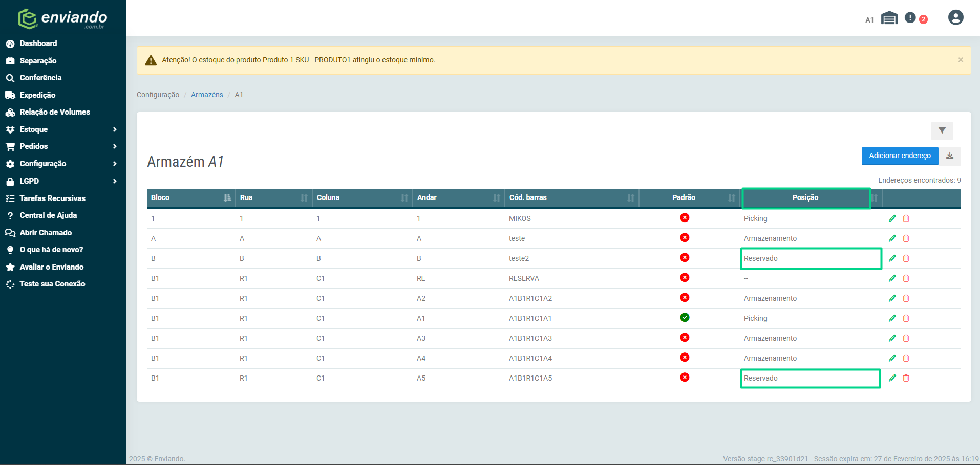Click the Enviando logo
This screenshot has height=465, width=980.
(62, 19)
